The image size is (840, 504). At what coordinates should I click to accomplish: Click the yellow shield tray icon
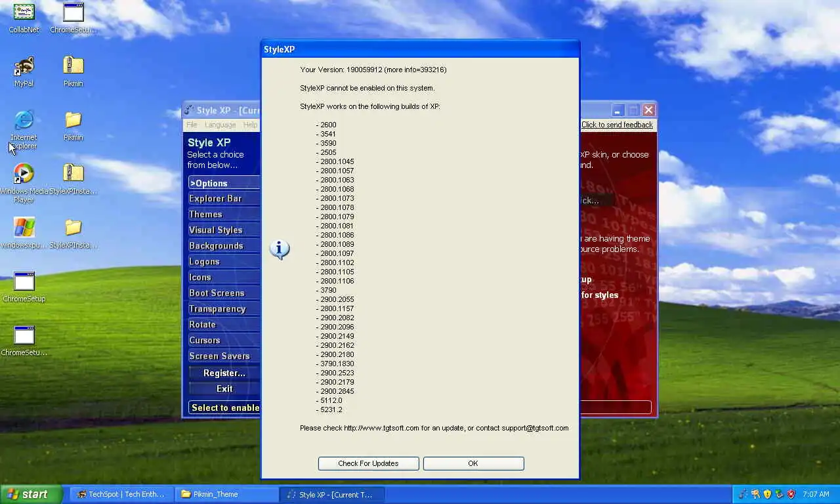tap(767, 494)
